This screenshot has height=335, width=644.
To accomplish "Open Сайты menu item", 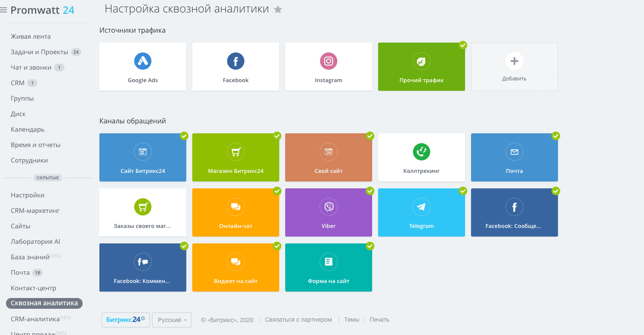I will 21,226.
